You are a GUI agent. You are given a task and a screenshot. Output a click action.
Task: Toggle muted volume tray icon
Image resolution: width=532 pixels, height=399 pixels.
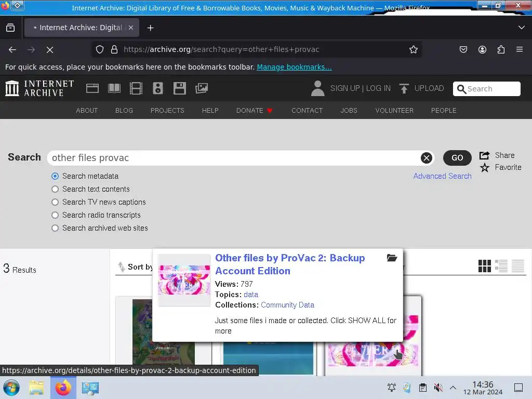(438, 388)
